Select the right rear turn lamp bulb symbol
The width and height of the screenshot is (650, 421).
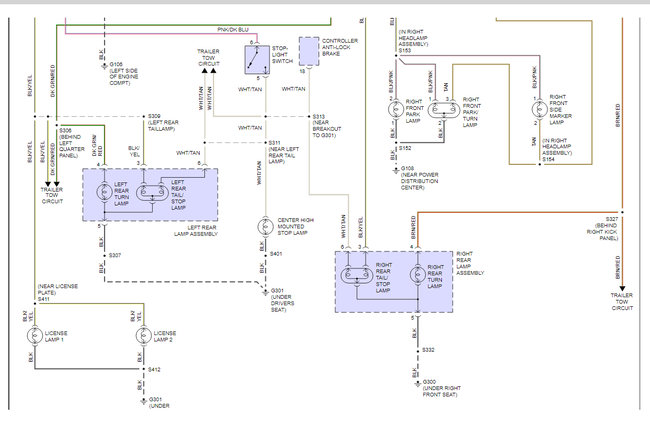pos(418,276)
